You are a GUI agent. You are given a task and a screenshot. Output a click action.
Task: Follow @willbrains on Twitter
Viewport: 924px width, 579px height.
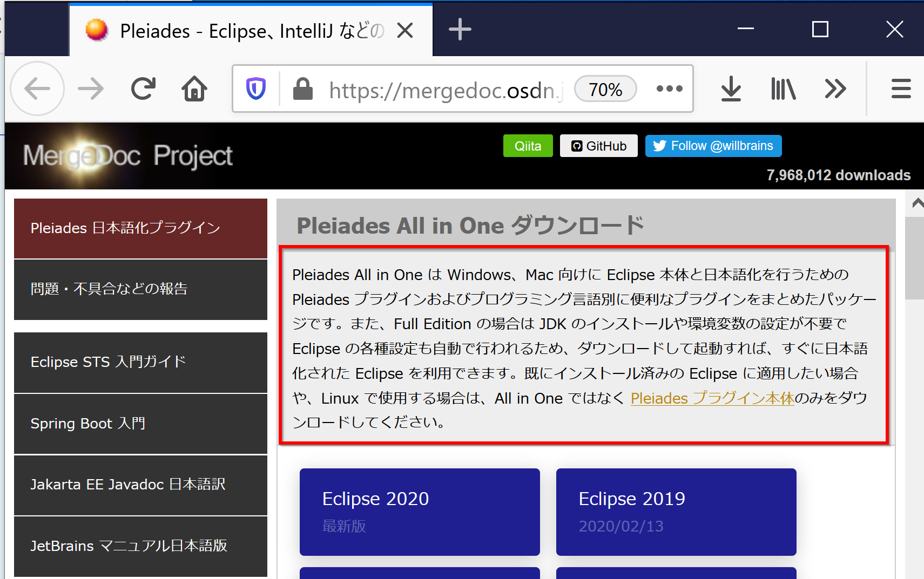click(713, 146)
